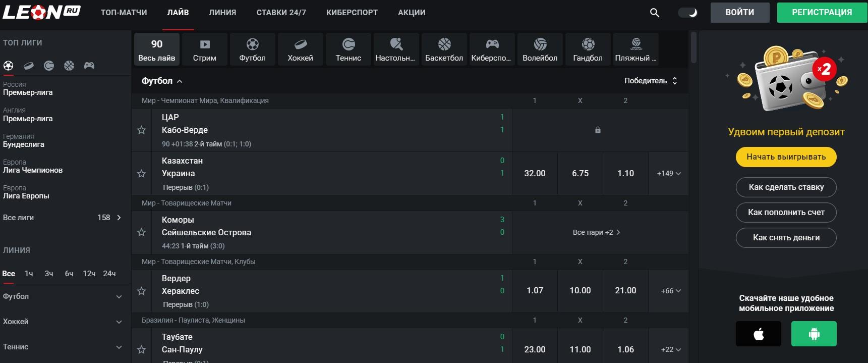Toggle the dark theme switch

tap(687, 13)
